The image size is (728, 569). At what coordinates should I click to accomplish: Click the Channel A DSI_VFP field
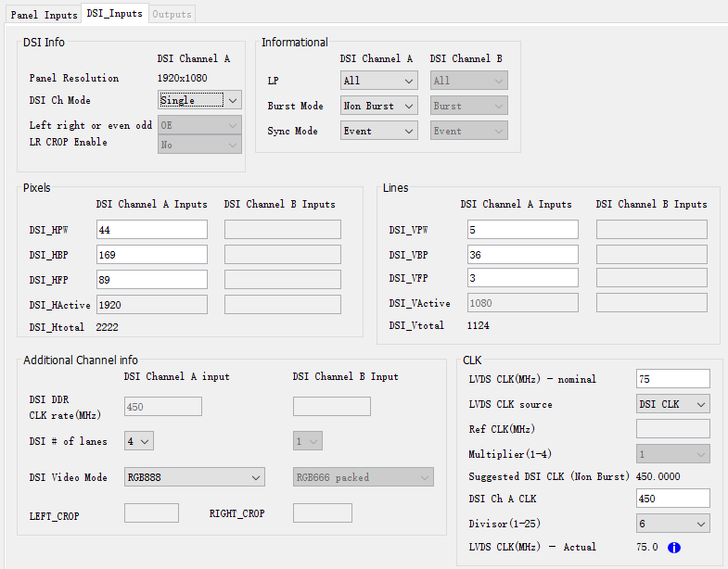pyautogui.click(x=523, y=278)
